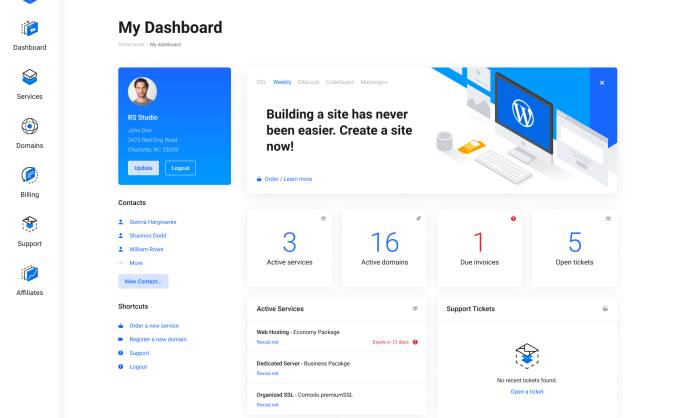Click the Domains globe icon

(29, 126)
